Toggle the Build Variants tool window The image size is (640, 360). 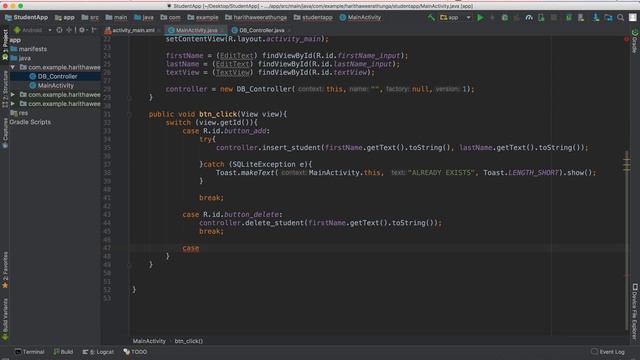tap(5, 319)
